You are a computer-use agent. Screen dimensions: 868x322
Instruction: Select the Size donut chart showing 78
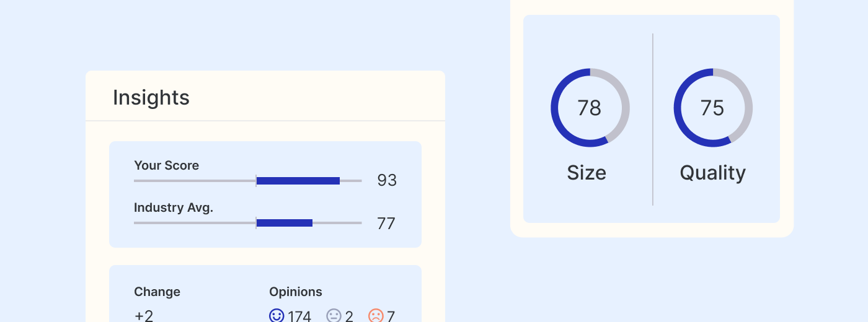[590, 108]
